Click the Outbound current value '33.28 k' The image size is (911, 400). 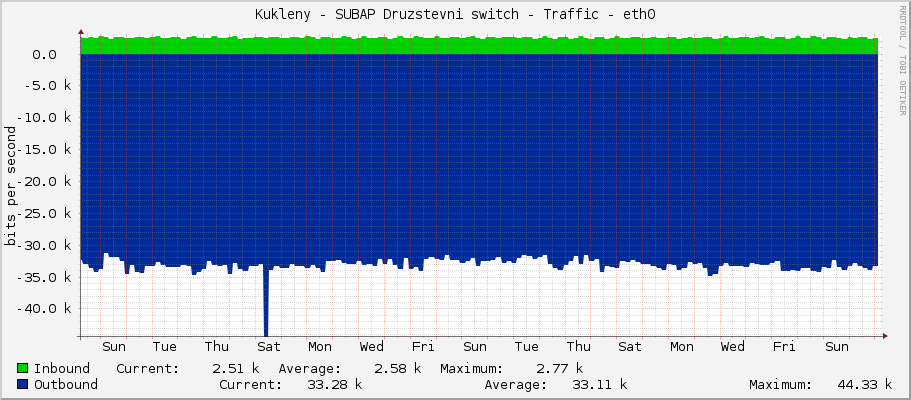(334, 384)
